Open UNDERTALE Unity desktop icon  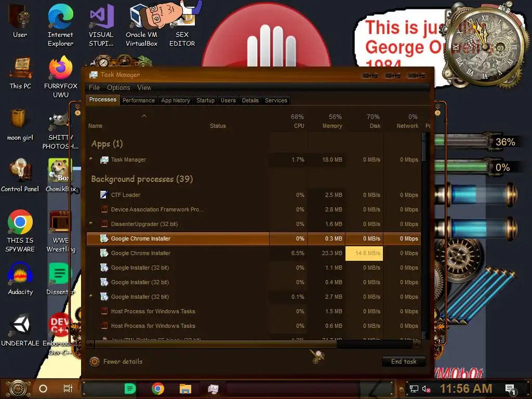click(20, 330)
